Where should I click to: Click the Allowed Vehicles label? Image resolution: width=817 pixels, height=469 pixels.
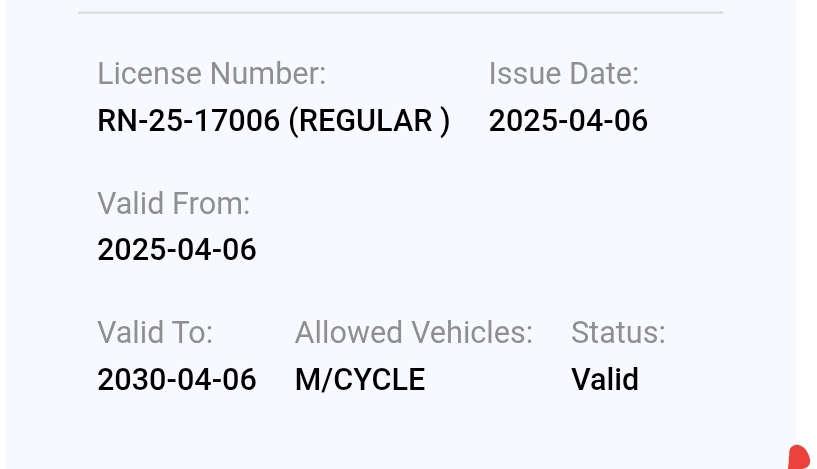[x=413, y=332]
